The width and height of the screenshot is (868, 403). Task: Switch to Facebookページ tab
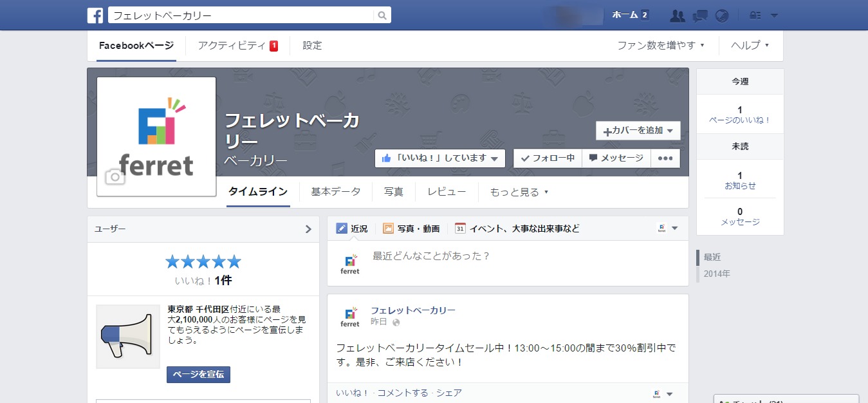click(x=136, y=46)
